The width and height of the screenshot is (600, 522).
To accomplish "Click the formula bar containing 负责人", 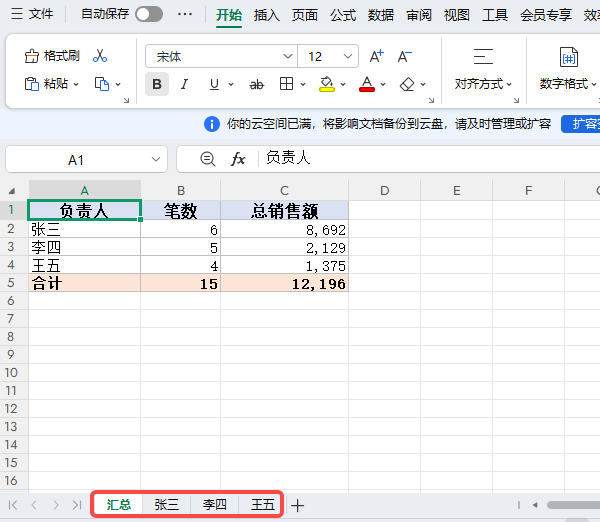I will [429, 158].
